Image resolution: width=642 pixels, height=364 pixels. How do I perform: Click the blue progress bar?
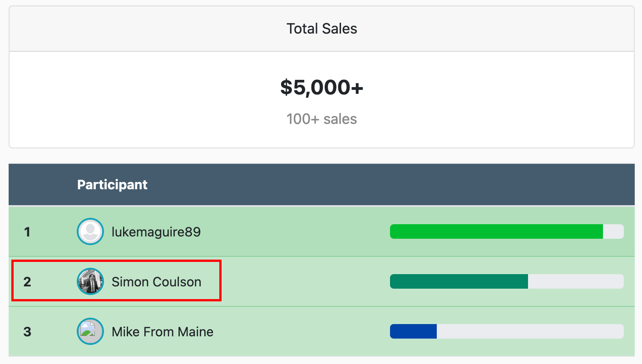(413, 331)
